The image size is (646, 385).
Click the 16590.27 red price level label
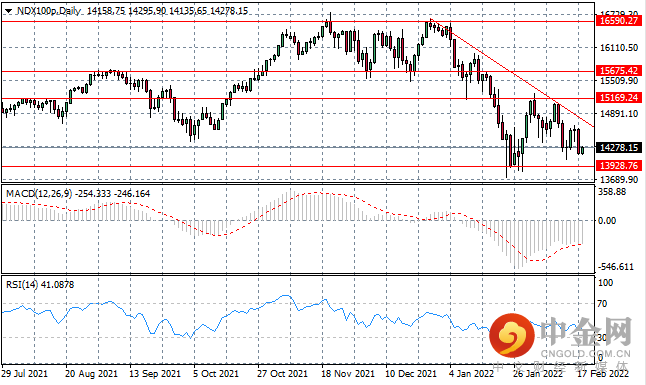[618, 21]
